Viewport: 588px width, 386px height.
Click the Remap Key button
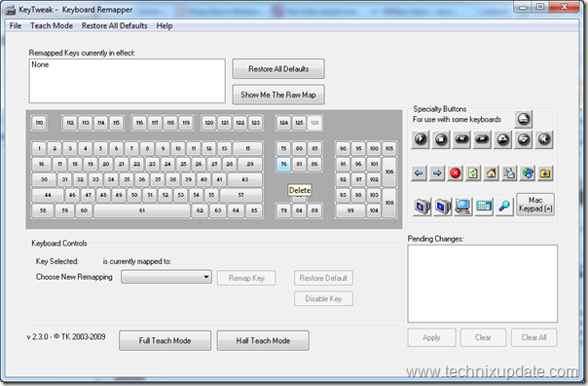pyautogui.click(x=246, y=278)
